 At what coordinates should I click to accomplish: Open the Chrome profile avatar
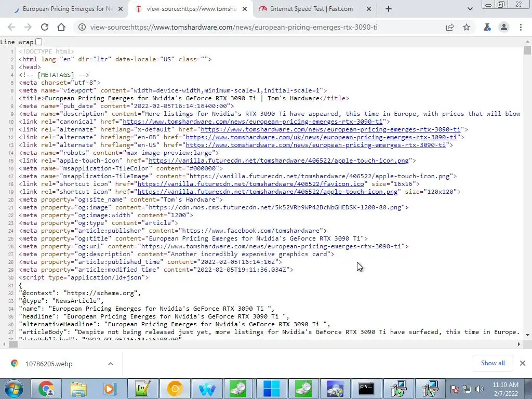click(x=504, y=27)
